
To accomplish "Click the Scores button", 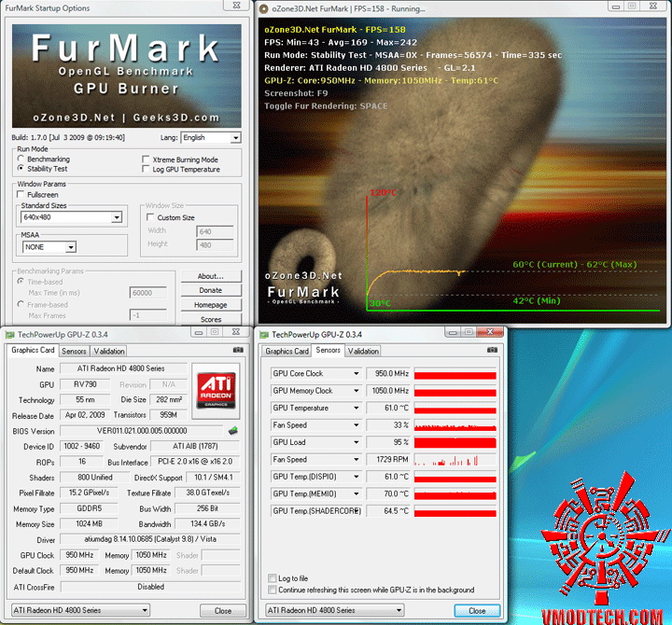I will tap(211, 319).
